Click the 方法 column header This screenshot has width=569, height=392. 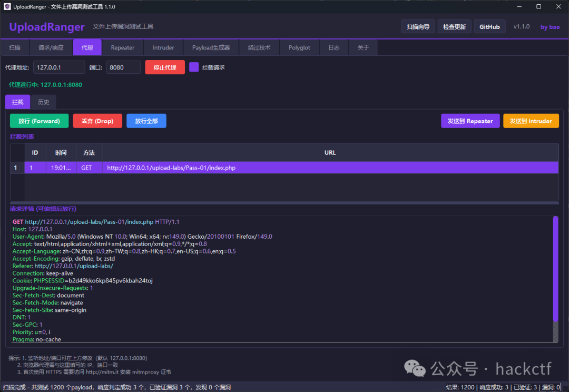click(x=89, y=152)
